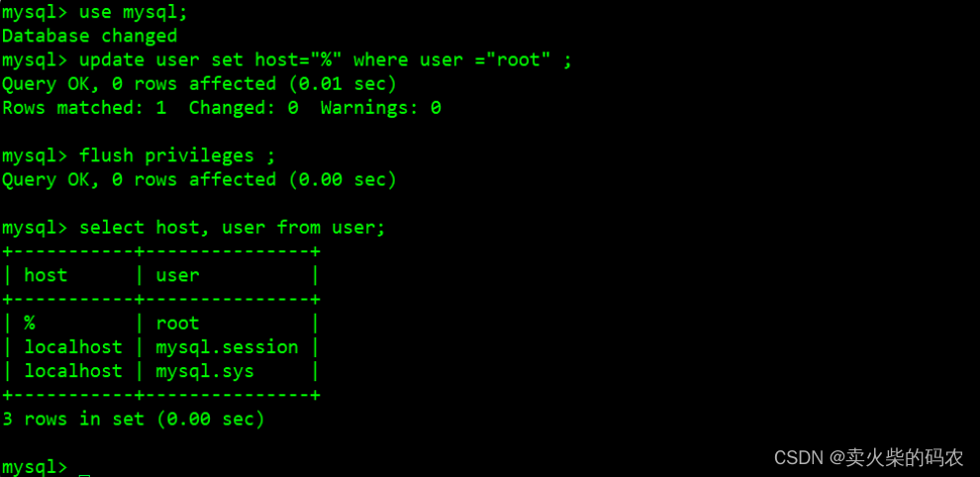Click the 'mysql.session' user cell

227,347
